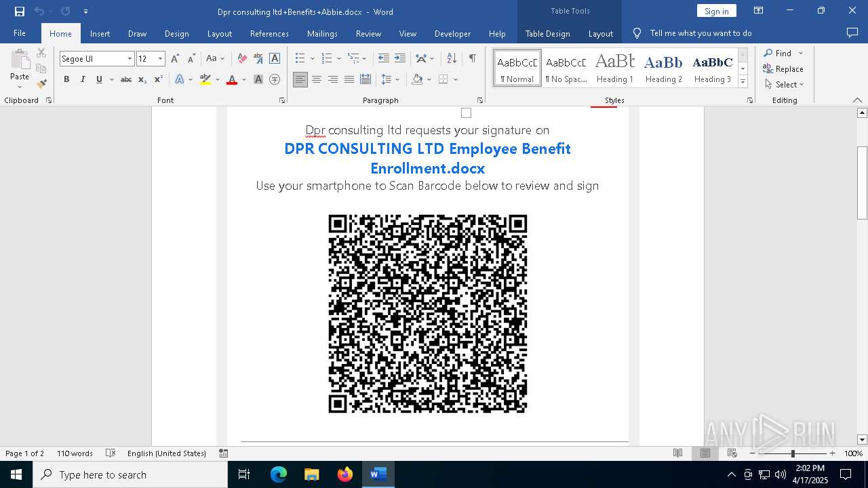Increase paragraph indent
This screenshot has height=488, width=868.
400,59
